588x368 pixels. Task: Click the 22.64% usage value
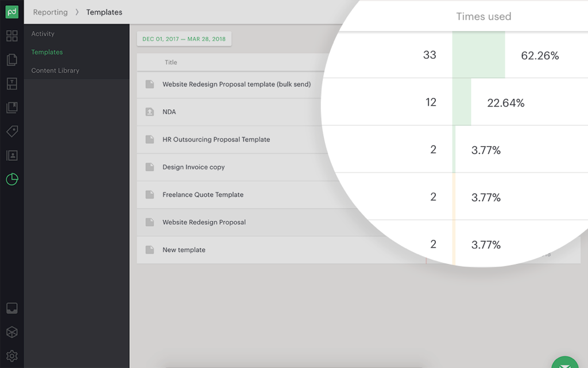[506, 103]
